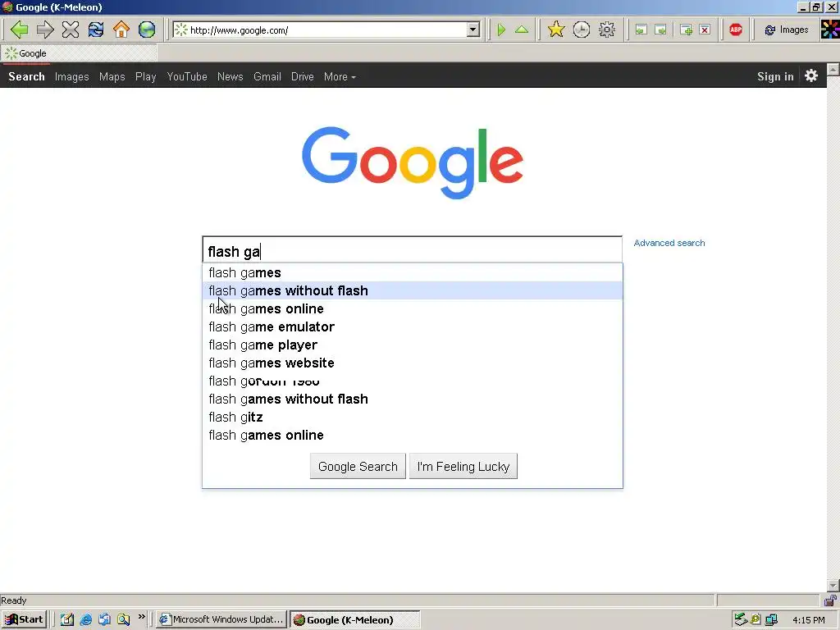840x630 pixels.
Task: Switch to previous tab icon
Action: click(641, 30)
